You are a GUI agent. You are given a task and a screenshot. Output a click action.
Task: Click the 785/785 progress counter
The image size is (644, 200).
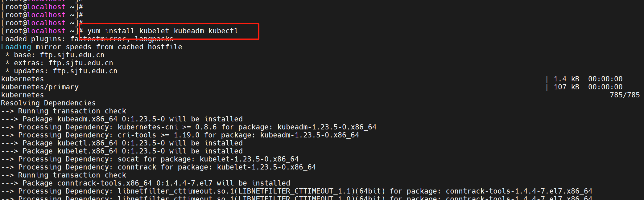(x=625, y=95)
